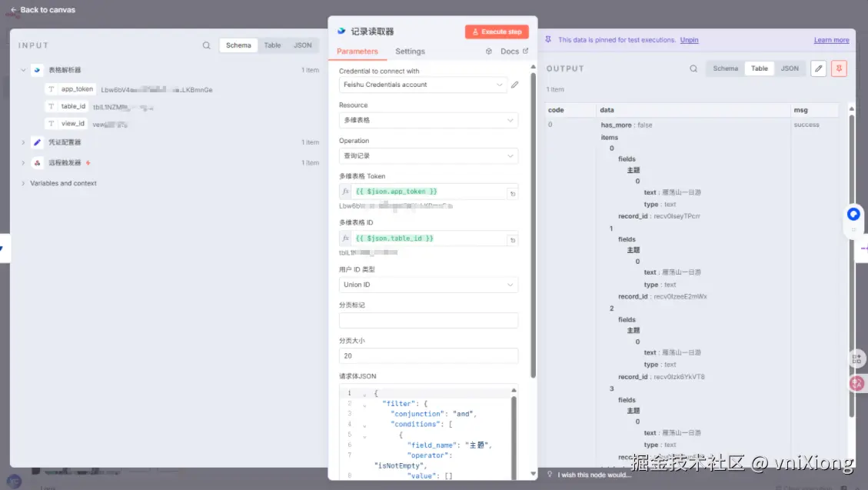The width and height of the screenshot is (868, 490).
Task: Click the 分页大小 field showing 20
Action: (x=428, y=356)
